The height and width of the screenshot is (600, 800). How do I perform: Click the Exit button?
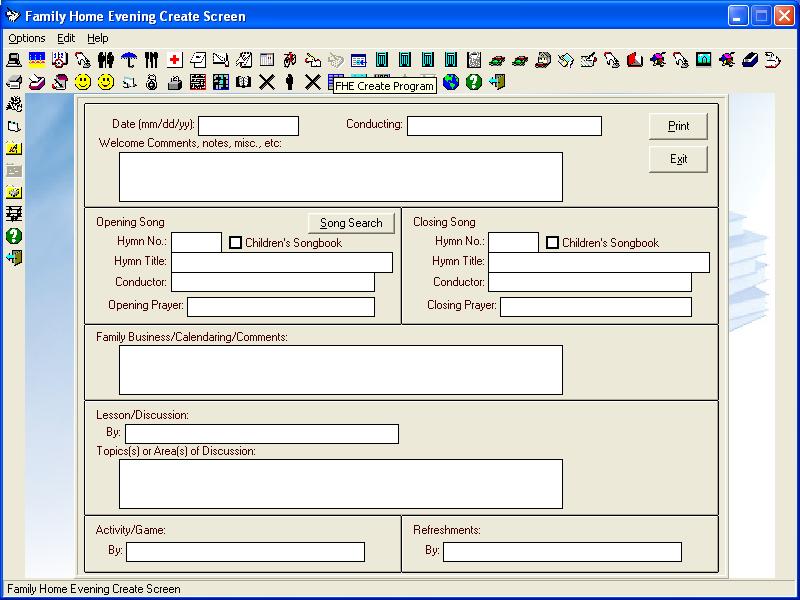[678, 159]
